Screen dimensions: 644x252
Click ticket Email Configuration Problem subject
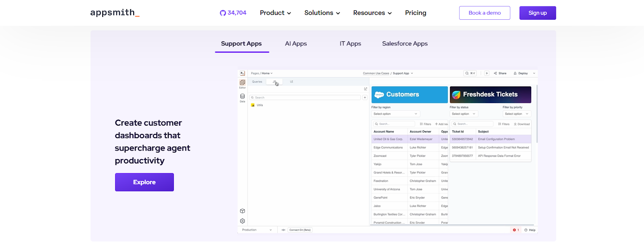click(x=496, y=139)
